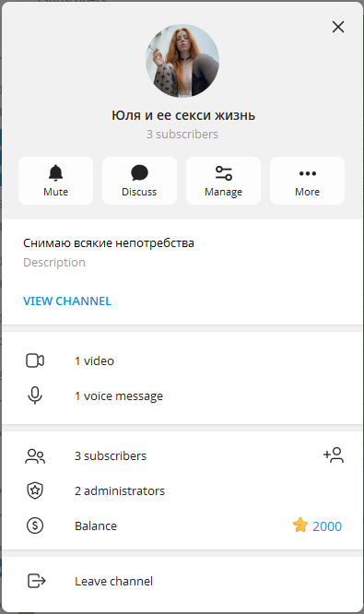Image resolution: width=364 pixels, height=614 pixels.
Task: Click the subscribers people icon
Action: [x=35, y=456]
